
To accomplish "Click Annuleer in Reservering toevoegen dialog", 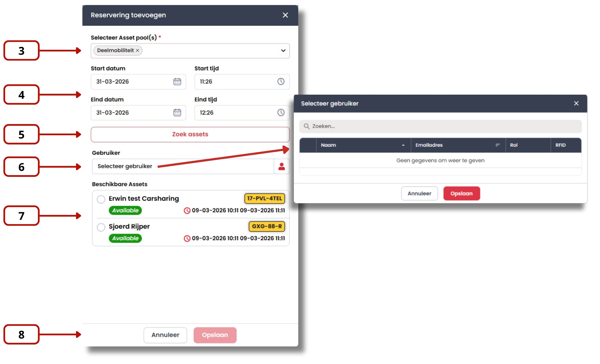I will (165, 335).
